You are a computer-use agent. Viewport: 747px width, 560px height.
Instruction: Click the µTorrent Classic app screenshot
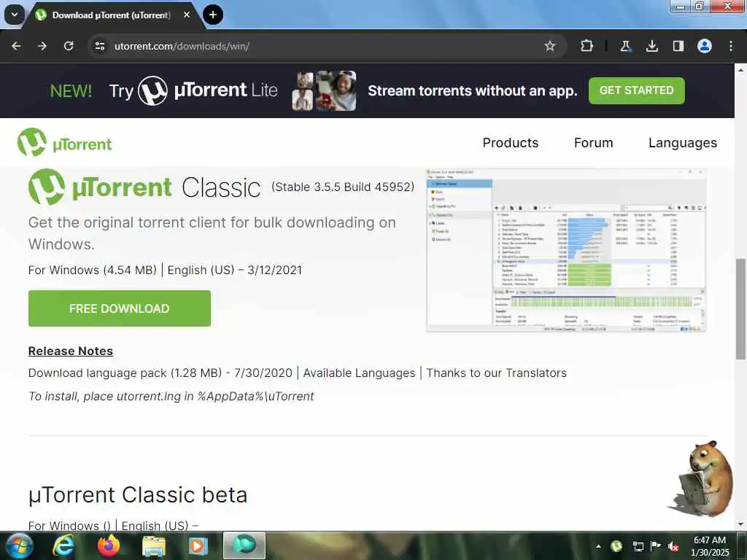(x=566, y=251)
